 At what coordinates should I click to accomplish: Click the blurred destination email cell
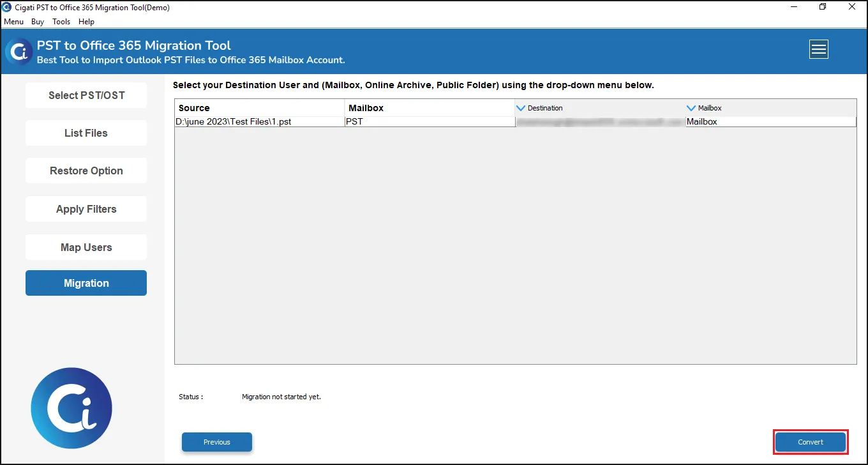(x=601, y=121)
